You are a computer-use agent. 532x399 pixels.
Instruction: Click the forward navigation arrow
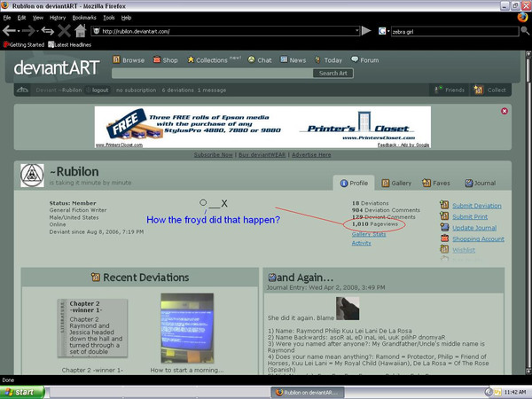[x=28, y=31]
